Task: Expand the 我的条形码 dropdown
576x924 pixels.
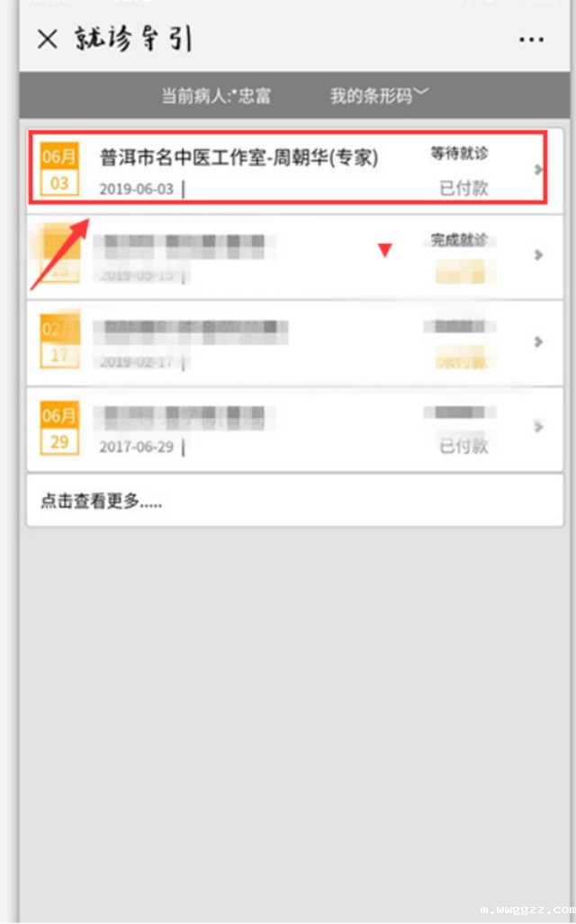Action: click(379, 95)
